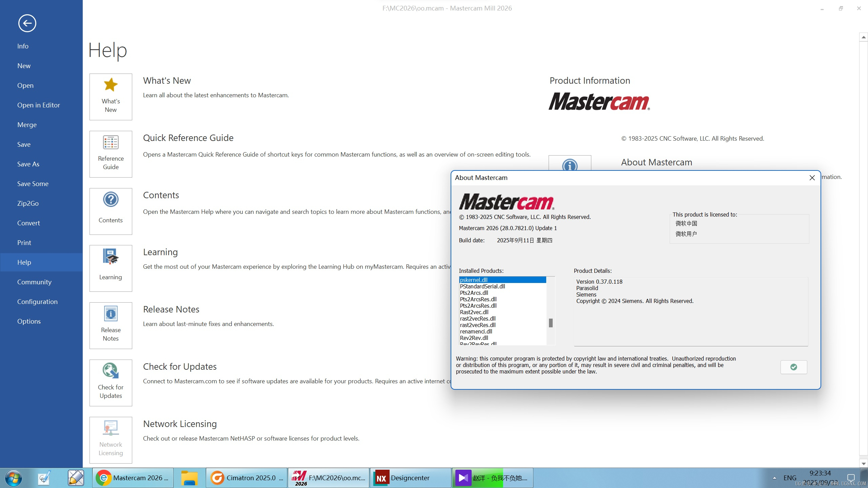Open the Learning tile
Viewport: 868px width, 488px height.
pyautogui.click(x=111, y=268)
